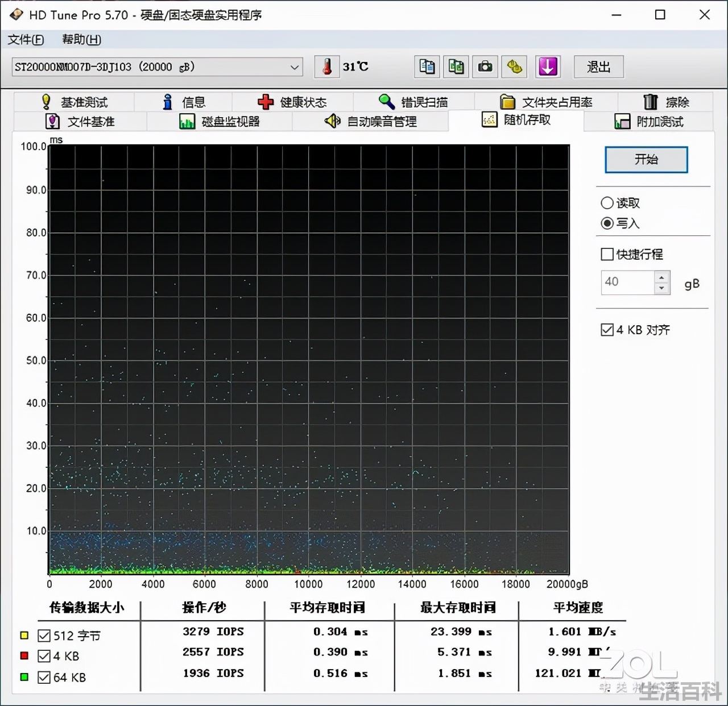Viewport: 728px width, 706px height.
Task: Click the 退出 exit button
Action: (598, 67)
